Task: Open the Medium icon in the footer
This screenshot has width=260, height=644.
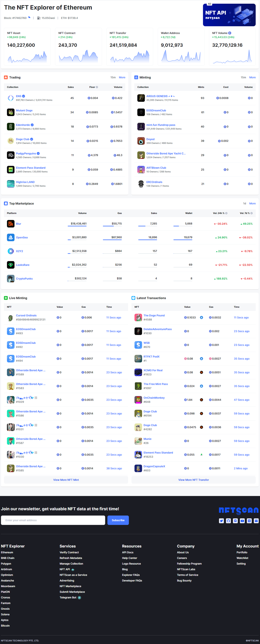Action: (x=249, y=521)
